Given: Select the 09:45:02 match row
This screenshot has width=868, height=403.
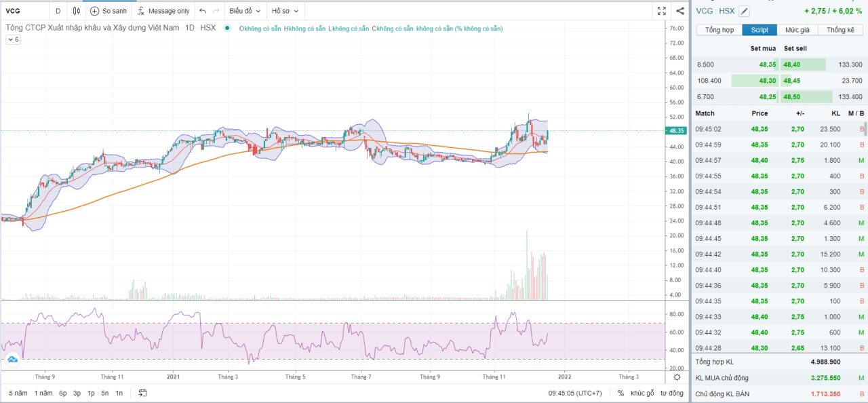Looking at the screenshot, I should click(x=778, y=129).
